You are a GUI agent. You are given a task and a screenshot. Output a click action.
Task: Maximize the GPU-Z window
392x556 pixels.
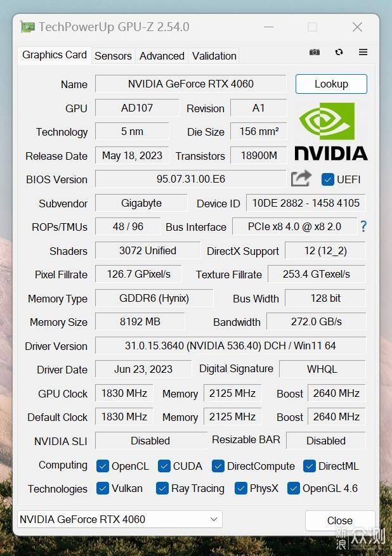tap(312, 27)
